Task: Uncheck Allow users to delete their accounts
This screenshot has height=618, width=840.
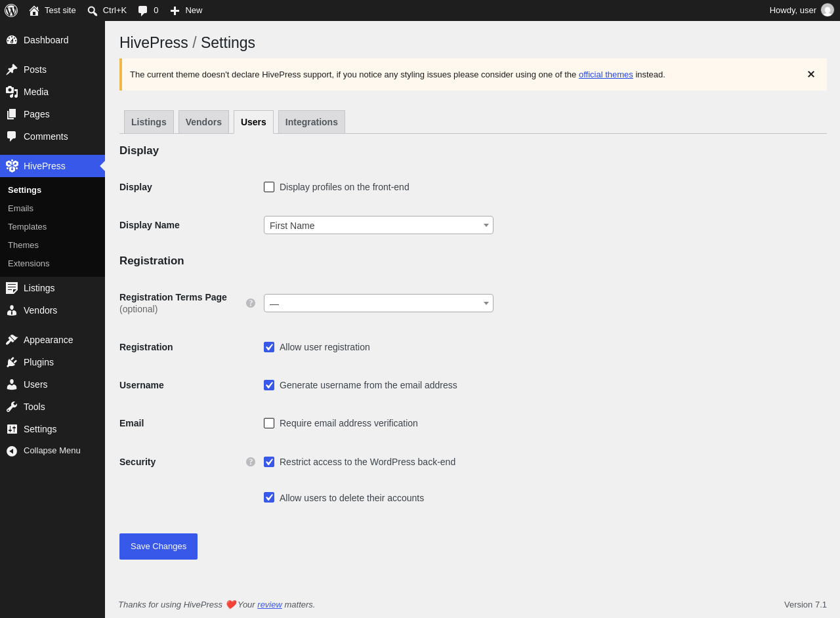Action: (269, 497)
